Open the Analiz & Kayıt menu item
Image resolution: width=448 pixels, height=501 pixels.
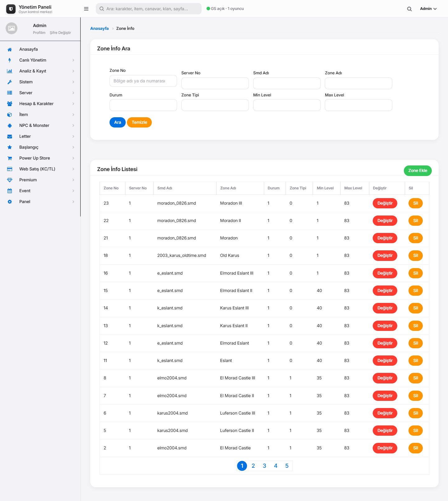(x=40, y=71)
